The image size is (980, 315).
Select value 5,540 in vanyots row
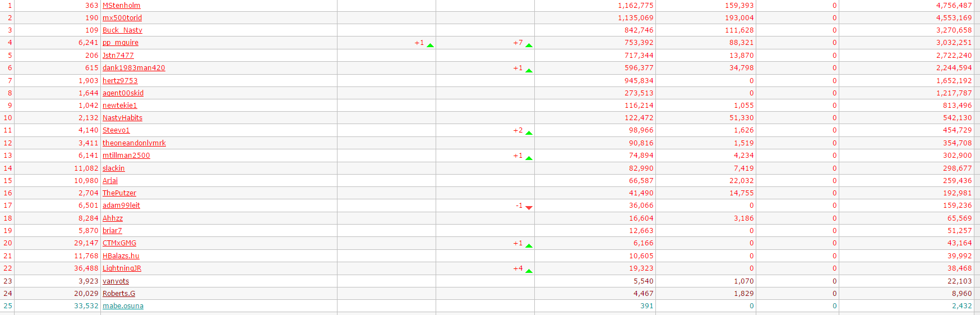coord(643,281)
